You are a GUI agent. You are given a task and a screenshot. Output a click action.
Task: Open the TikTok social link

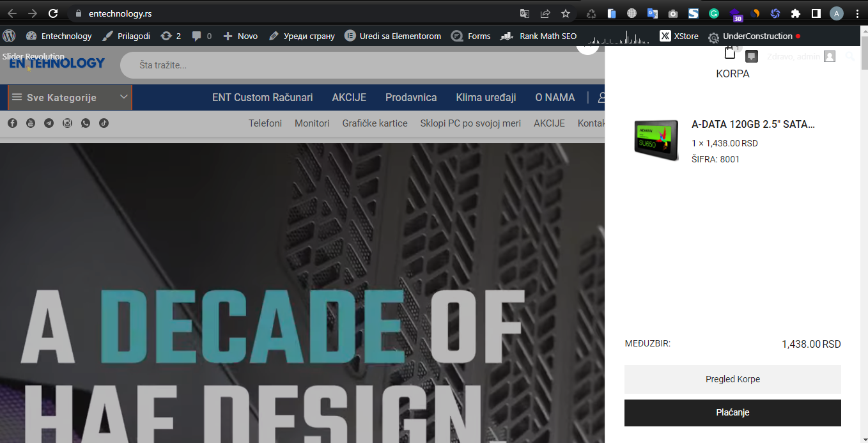[104, 123]
